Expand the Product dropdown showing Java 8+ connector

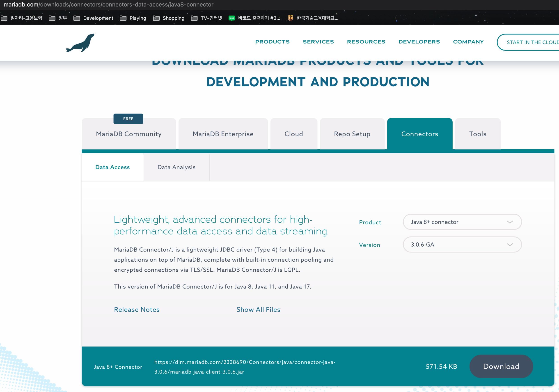click(x=462, y=222)
